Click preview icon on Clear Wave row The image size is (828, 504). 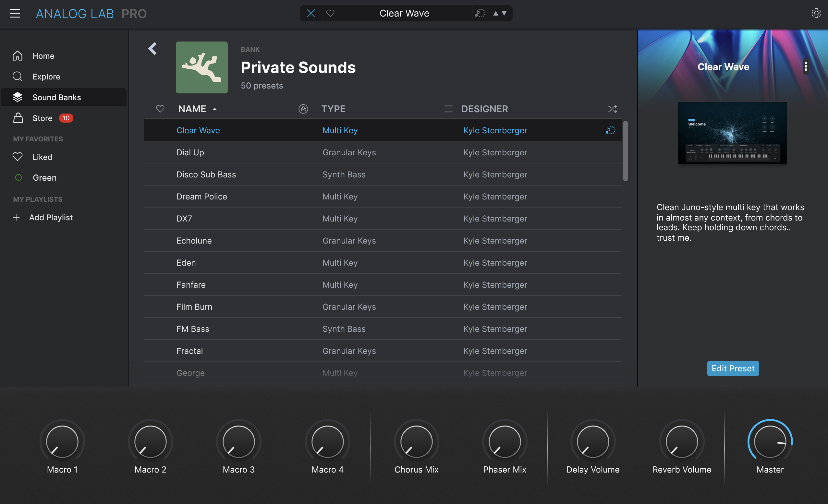point(610,130)
